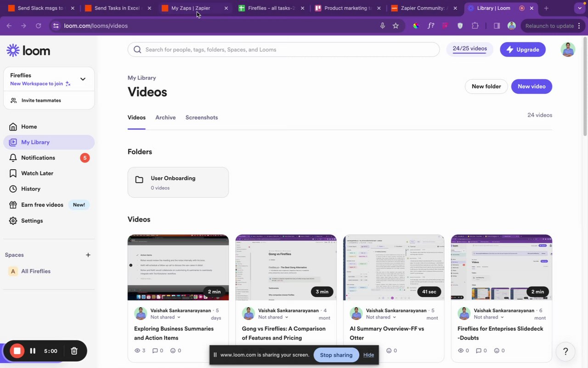Click the comments icon on Exploring Business Summaries
This screenshot has height=368, width=588.
pos(155,351)
